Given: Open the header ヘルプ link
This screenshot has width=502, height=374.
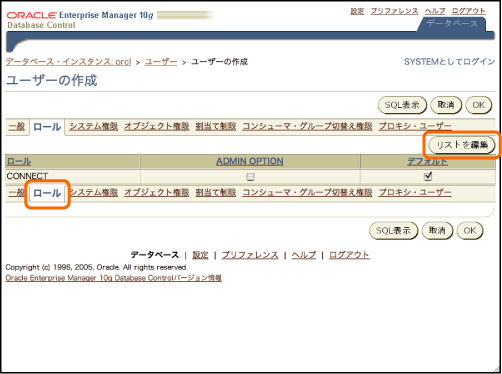Looking at the screenshot, I should tap(435, 11).
